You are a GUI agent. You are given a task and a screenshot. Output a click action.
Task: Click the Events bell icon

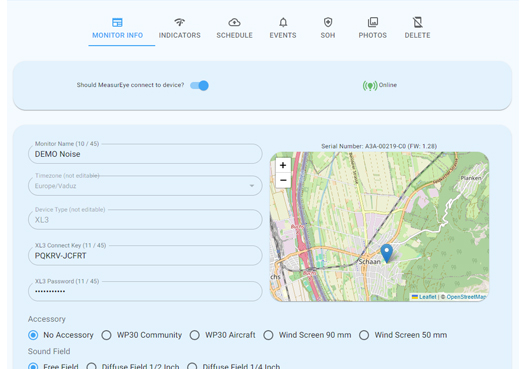283,22
